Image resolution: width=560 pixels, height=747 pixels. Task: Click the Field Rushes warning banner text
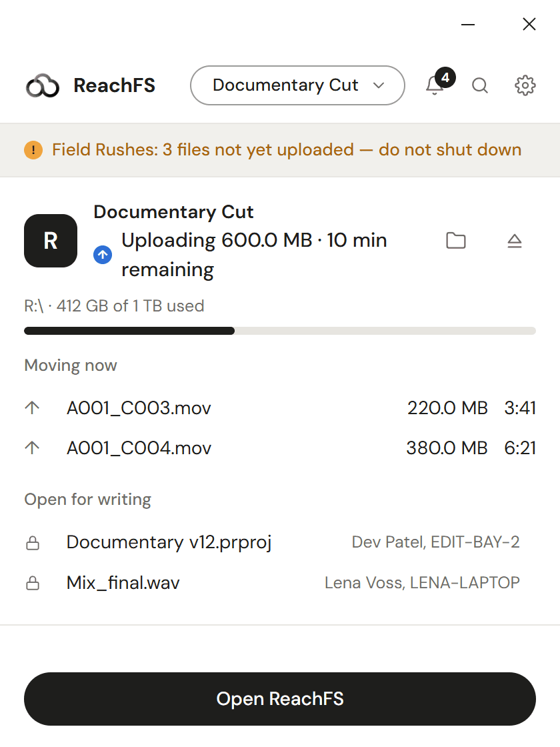click(287, 149)
